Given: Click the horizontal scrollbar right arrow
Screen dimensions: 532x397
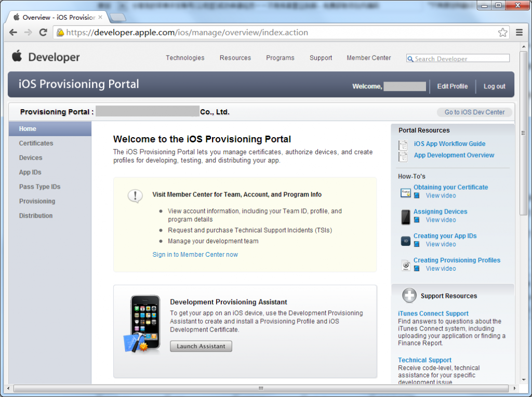Looking at the screenshot, I should pos(514,388).
